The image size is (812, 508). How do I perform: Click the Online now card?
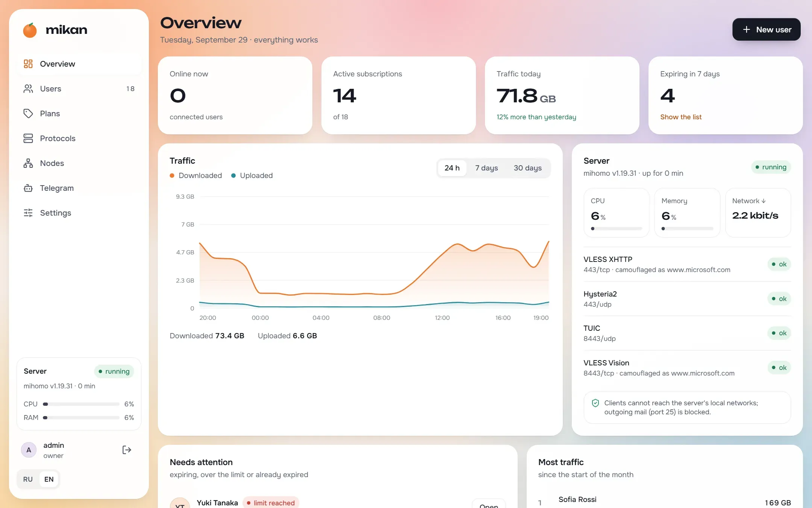(x=235, y=95)
